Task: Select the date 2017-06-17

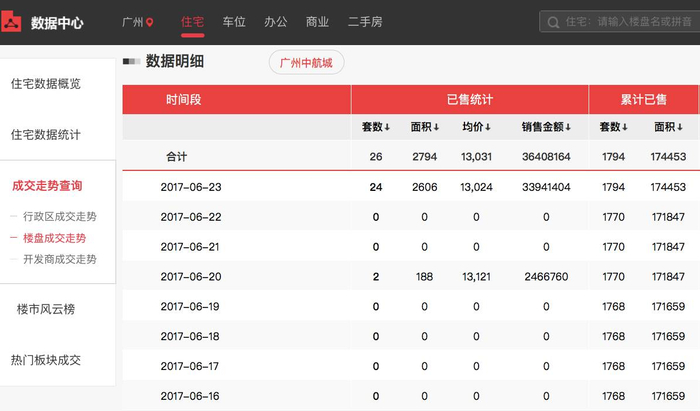Action: coord(190,366)
